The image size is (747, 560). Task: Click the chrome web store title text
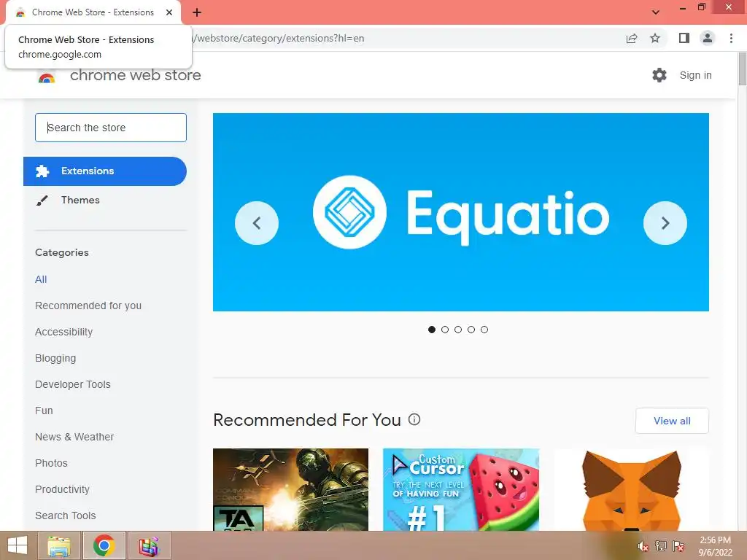click(x=135, y=75)
